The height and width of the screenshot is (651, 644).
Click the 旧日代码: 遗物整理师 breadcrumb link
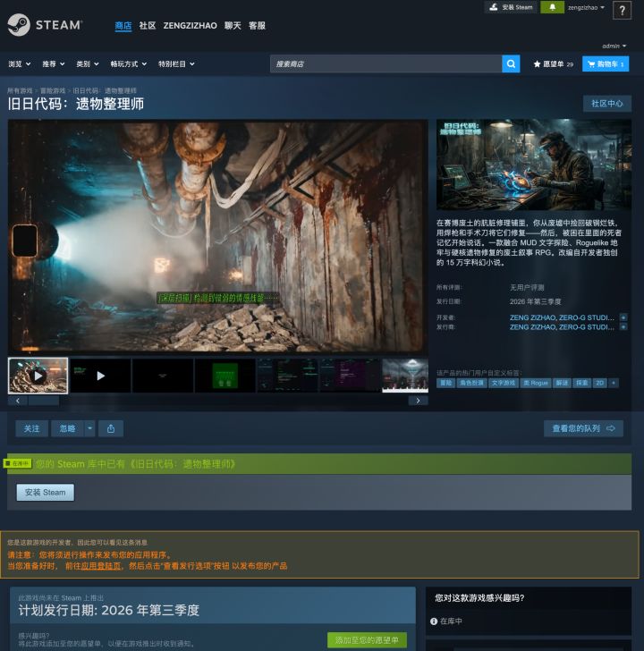click(105, 90)
